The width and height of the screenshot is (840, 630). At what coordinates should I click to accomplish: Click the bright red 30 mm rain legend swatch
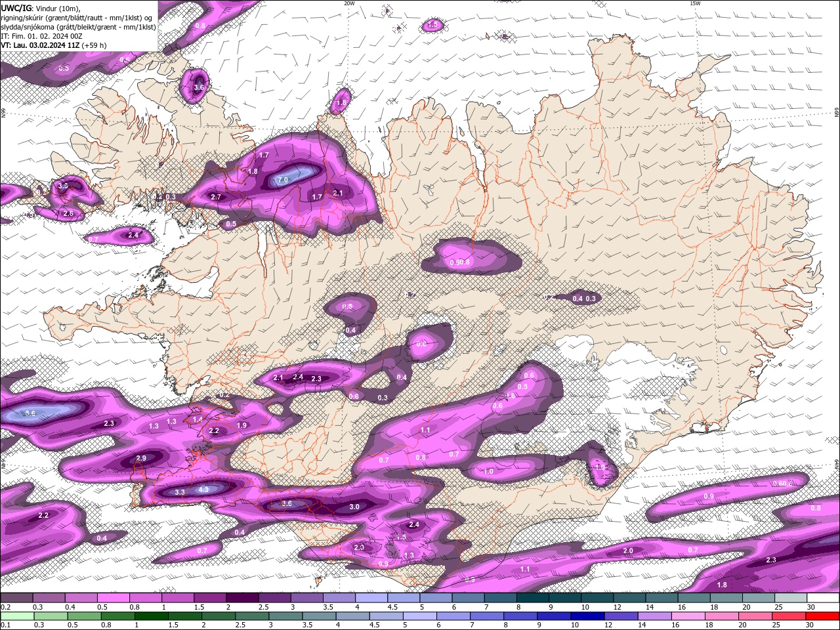coord(822,616)
